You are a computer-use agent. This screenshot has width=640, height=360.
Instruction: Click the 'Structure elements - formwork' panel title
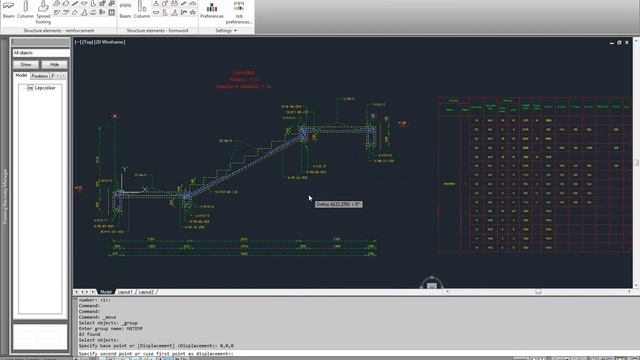point(158,31)
